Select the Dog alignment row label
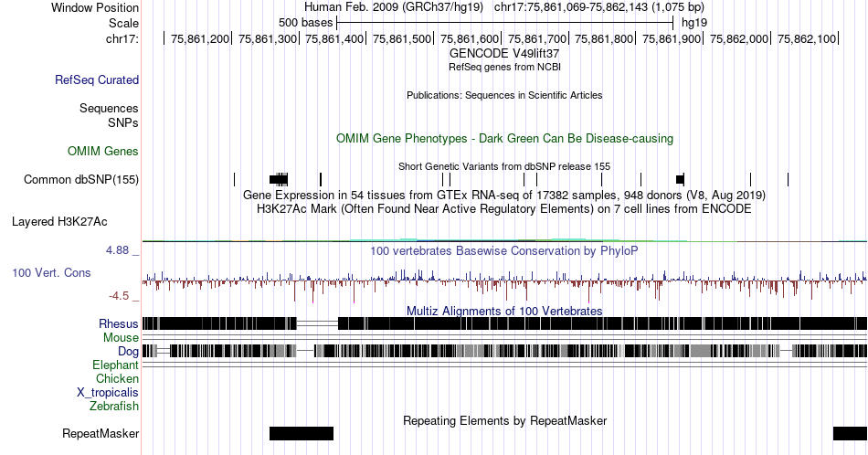The width and height of the screenshot is (868, 455). coord(128,351)
